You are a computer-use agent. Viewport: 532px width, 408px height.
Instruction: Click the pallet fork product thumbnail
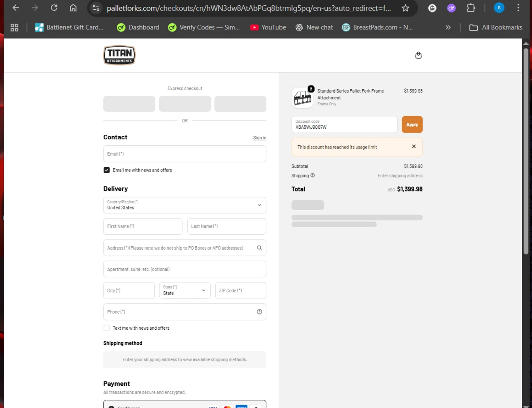302,97
